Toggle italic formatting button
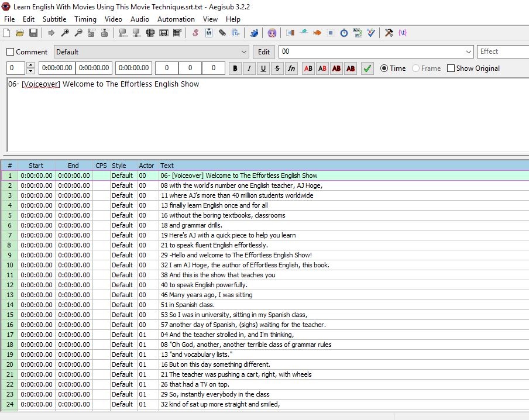Viewport: 529px width, 420px height. [249, 68]
